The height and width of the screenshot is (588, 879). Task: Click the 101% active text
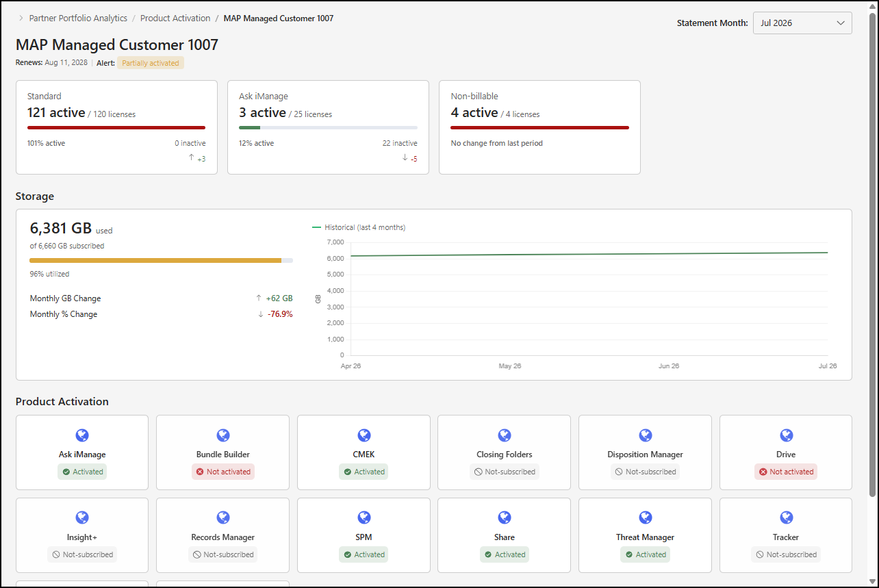tap(47, 143)
